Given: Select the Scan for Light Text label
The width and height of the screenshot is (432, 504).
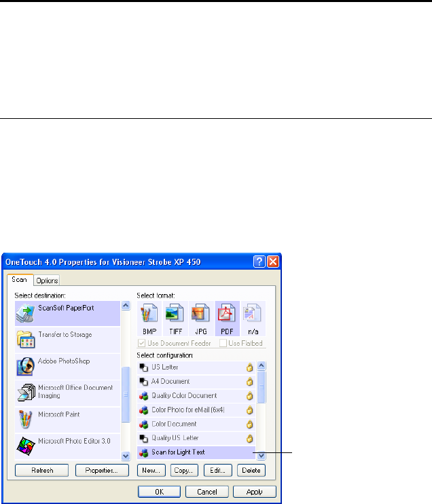Looking at the screenshot, I should (178, 452).
